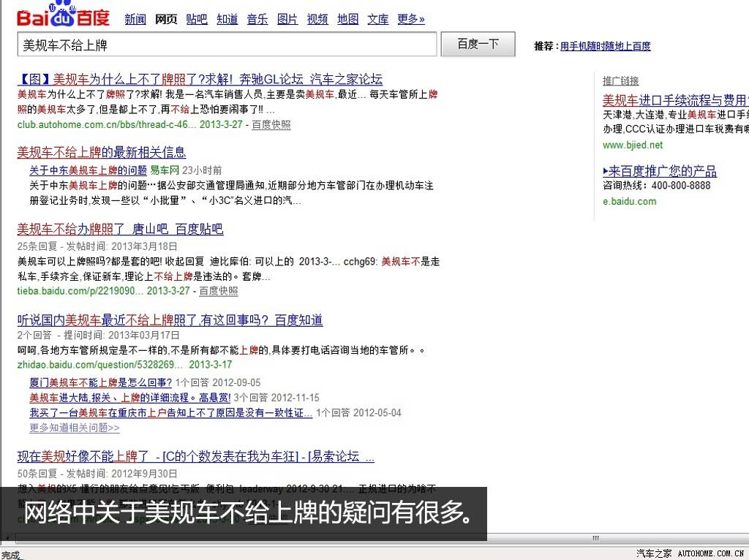The image size is (749, 560).
Task: Click the e.baidu.com URL
Action: (x=630, y=202)
